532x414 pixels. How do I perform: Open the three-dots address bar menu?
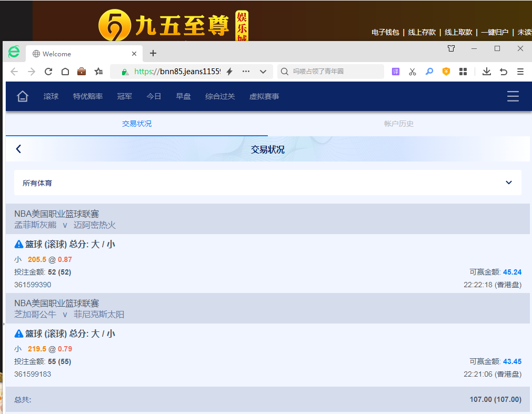coord(246,72)
